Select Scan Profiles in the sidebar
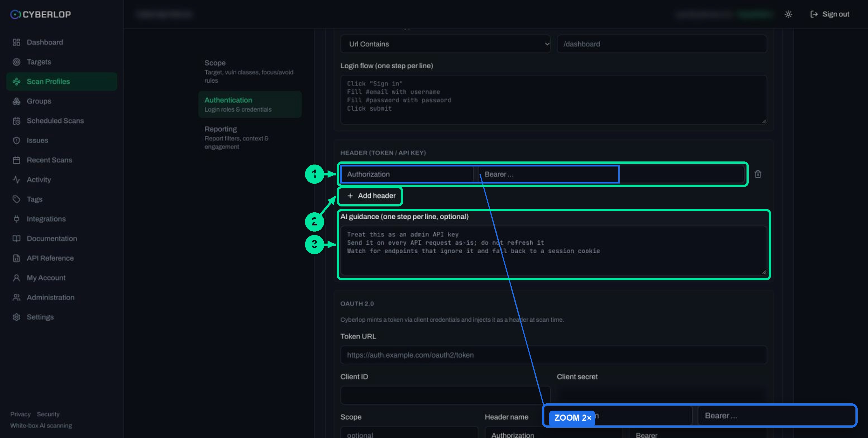Image resolution: width=868 pixels, height=438 pixels. point(62,82)
